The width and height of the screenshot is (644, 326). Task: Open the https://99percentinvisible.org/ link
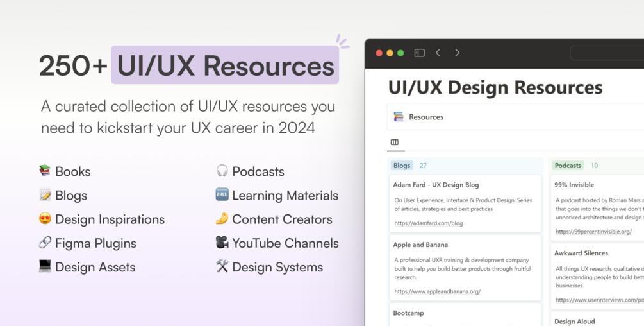(x=593, y=232)
